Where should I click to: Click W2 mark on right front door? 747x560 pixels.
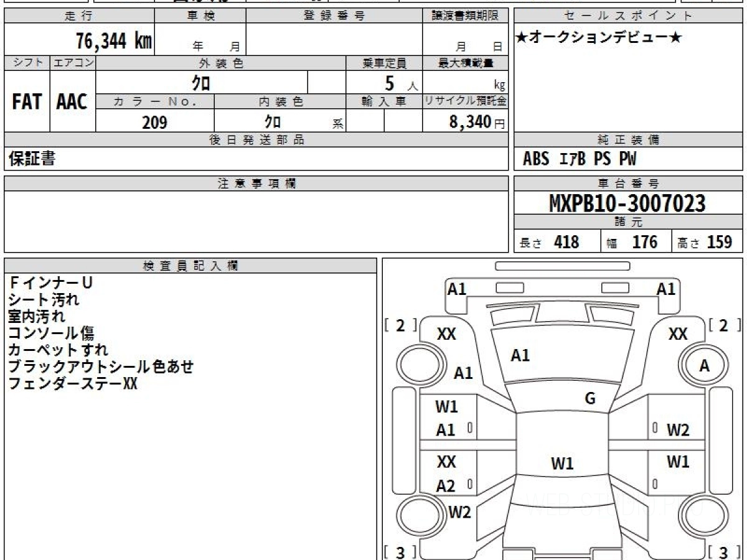coord(678,429)
